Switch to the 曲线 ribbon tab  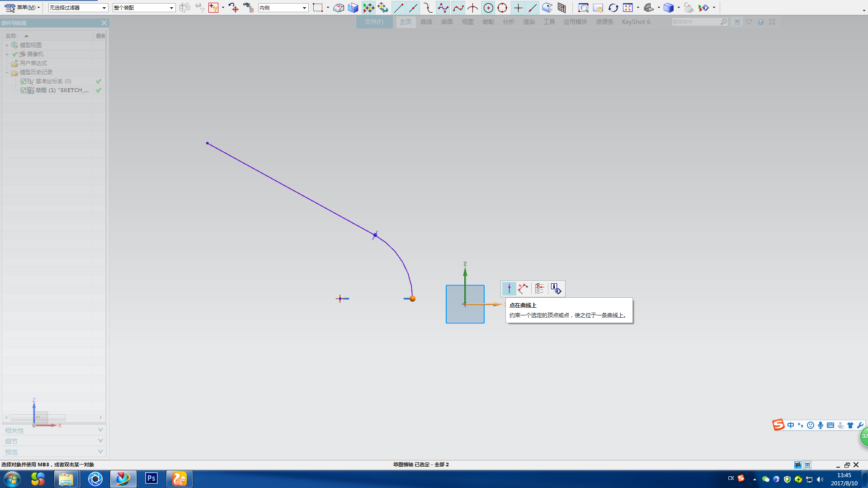426,22
